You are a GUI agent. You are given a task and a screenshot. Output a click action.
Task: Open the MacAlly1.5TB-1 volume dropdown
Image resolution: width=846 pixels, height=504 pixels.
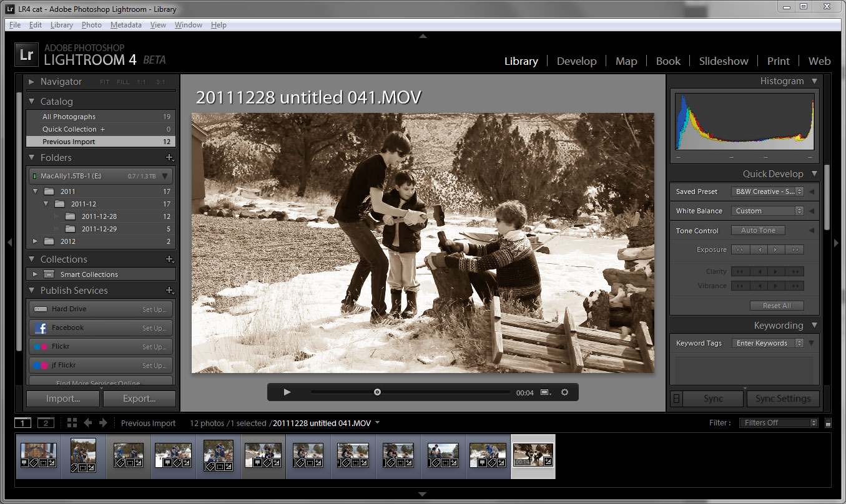(x=100, y=176)
